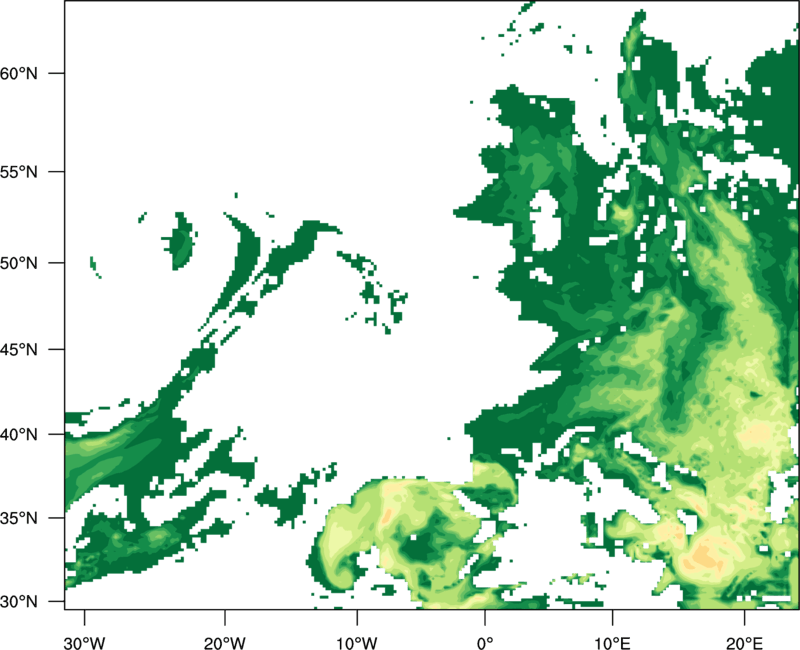
Task: Select the 50°N latitude label
Action: pos(18,263)
